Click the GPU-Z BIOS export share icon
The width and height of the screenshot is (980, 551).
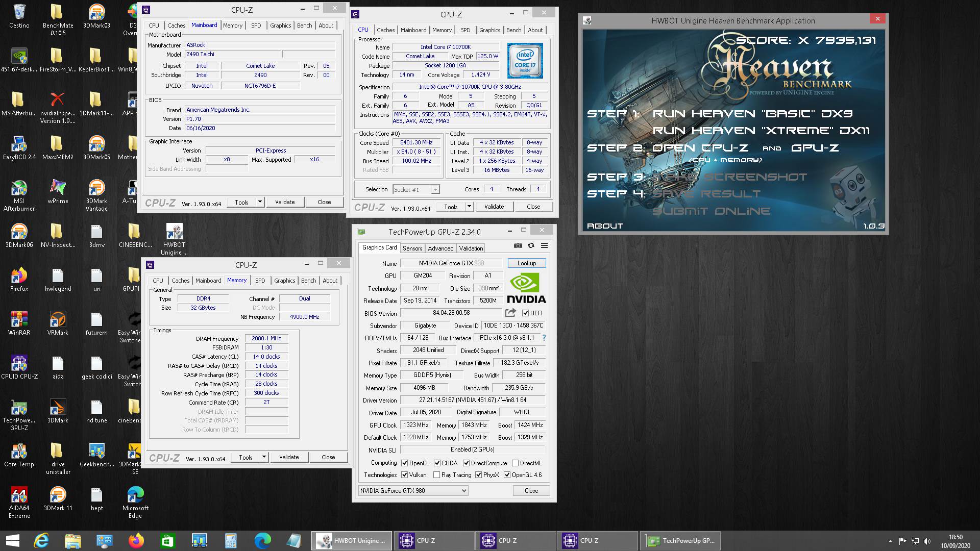[x=510, y=313]
